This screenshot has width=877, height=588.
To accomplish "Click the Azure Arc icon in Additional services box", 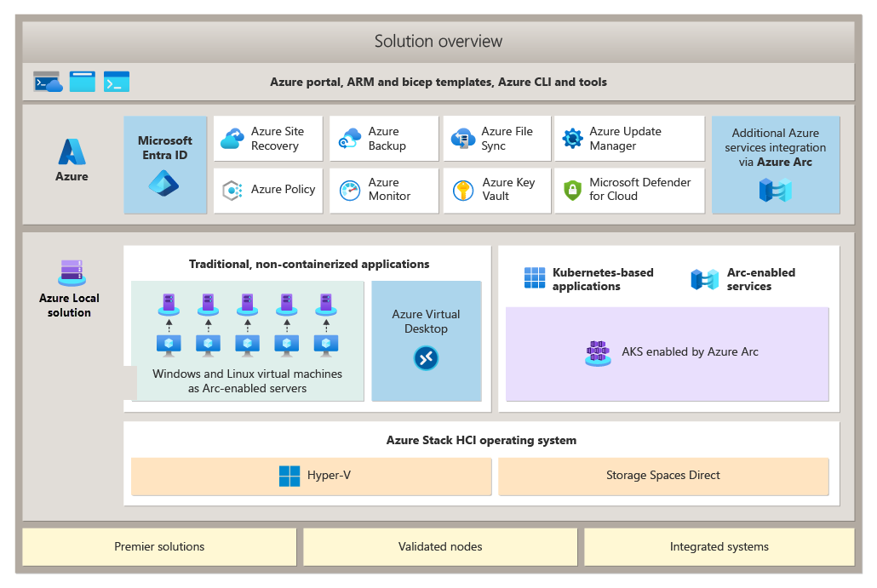I will pyautogui.click(x=776, y=189).
